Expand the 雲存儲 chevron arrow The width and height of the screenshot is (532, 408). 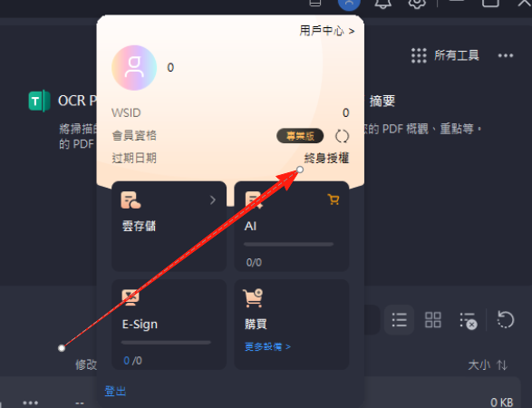213,200
